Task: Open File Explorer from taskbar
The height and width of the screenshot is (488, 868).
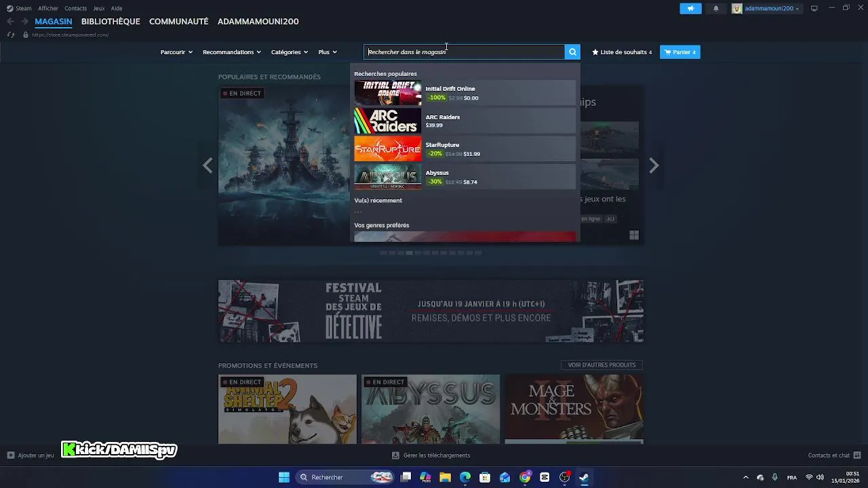Action: pyautogui.click(x=445, y=477)
